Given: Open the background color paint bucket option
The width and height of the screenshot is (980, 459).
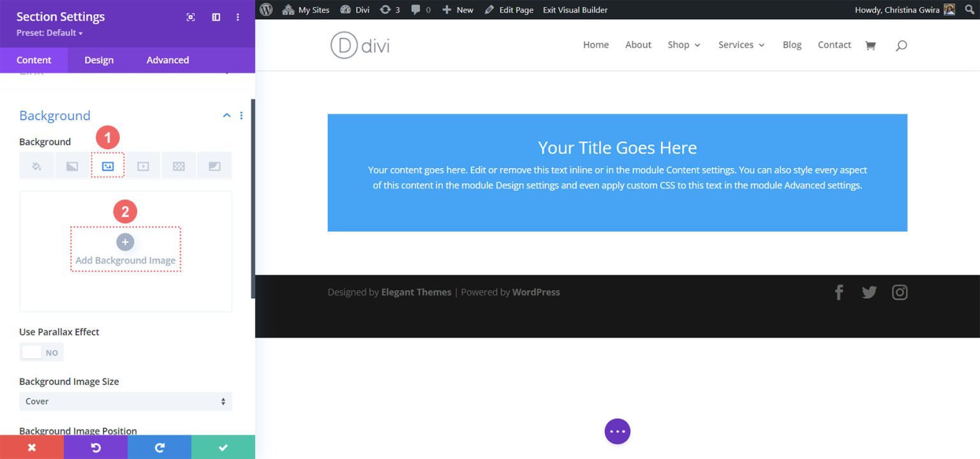Looking at the screenshot, I should (36, 165).
